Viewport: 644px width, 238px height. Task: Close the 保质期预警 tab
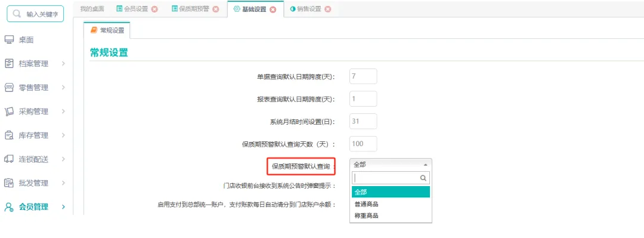point(216,9)
